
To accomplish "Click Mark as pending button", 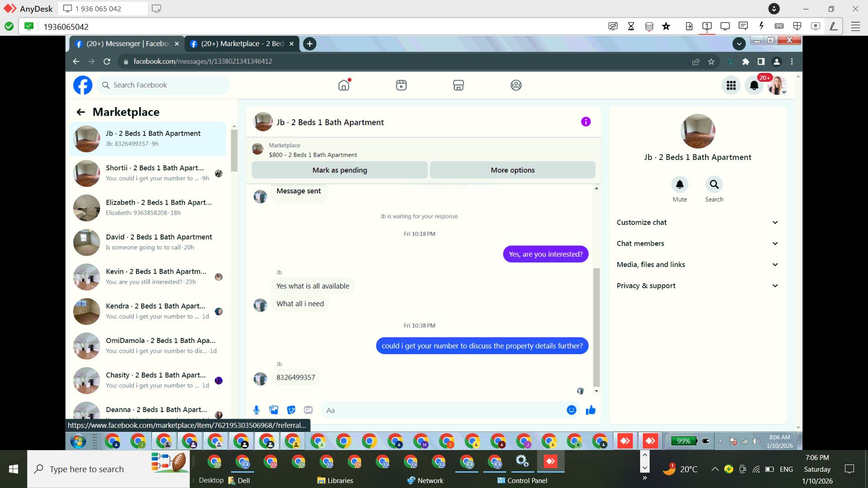I will pos(340,170).
